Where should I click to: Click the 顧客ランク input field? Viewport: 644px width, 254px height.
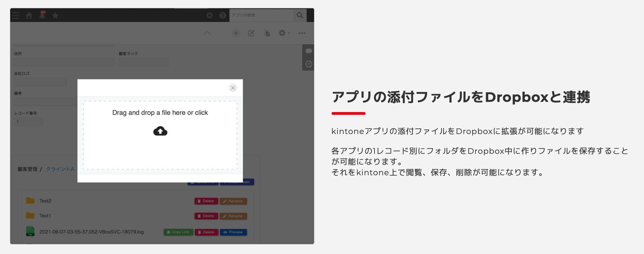pos(144,62)
